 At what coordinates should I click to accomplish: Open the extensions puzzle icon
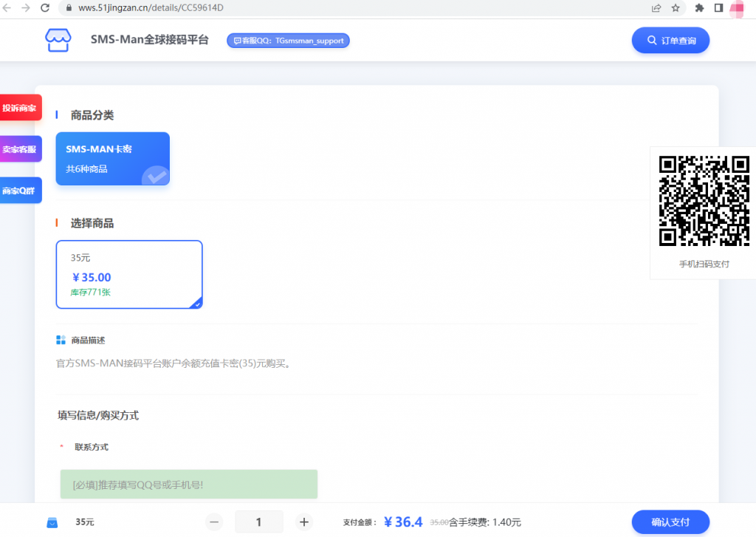pyautogui.click(x=699, y=7)
